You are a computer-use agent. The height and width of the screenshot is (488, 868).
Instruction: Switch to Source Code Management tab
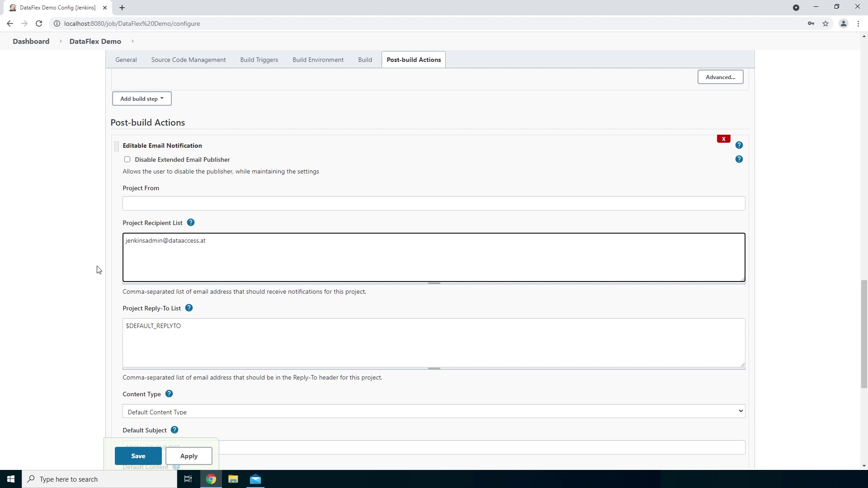189,60
